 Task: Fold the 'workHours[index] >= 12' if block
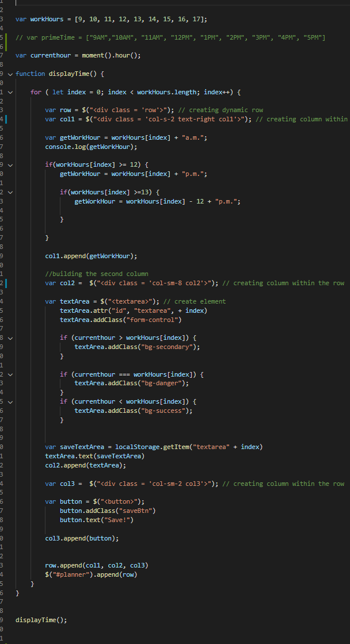coord(10,165)
